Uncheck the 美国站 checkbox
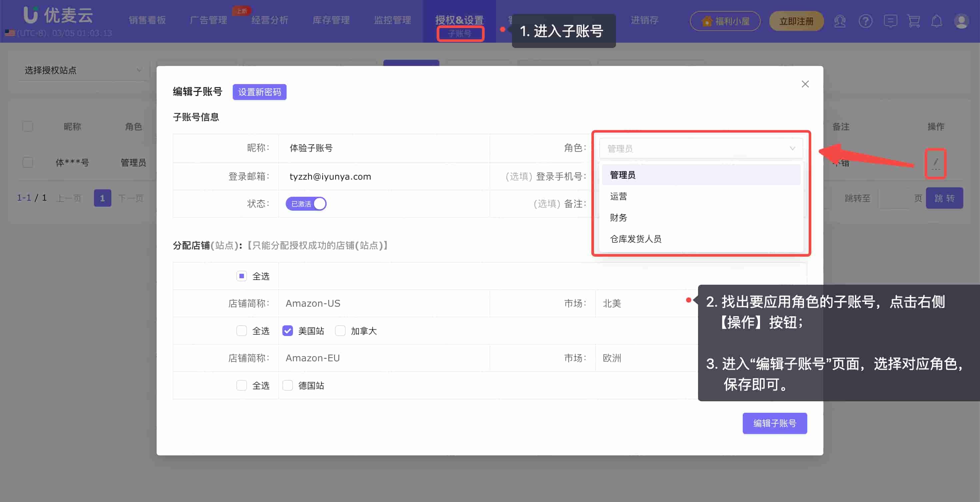 pos(288,331)
